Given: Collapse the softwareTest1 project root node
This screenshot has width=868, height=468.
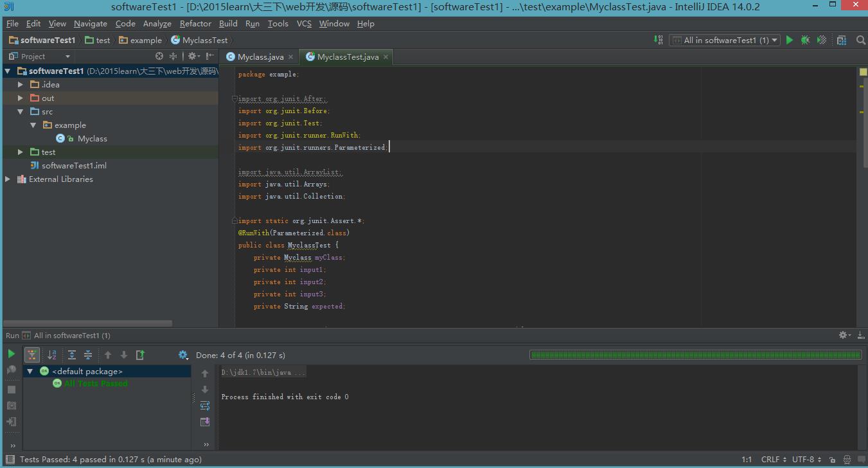Looking at the screenshot, I should click(8, 71).
